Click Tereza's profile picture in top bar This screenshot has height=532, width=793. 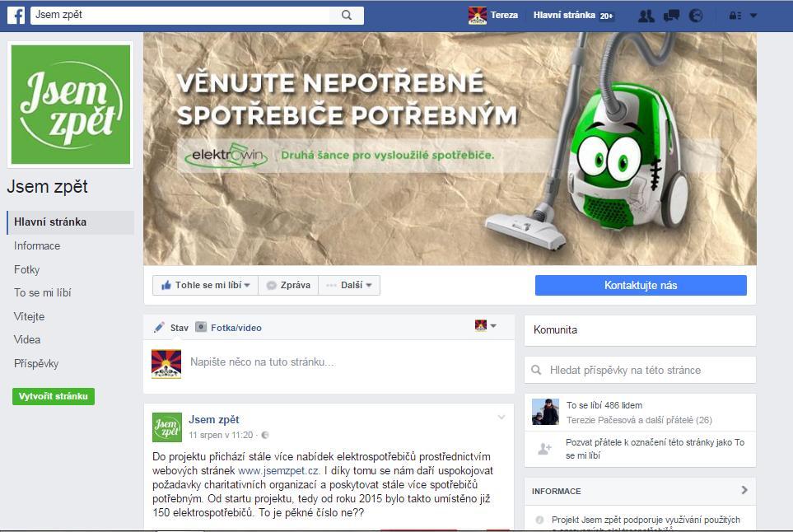478,15
